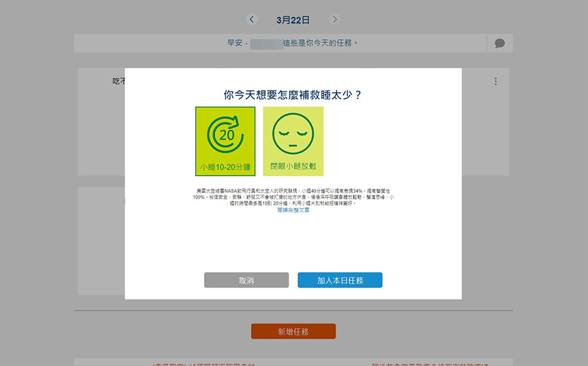Go to the previous day arrow
Image resolution: width=588 pixels, height=366 pixels.
253,20
